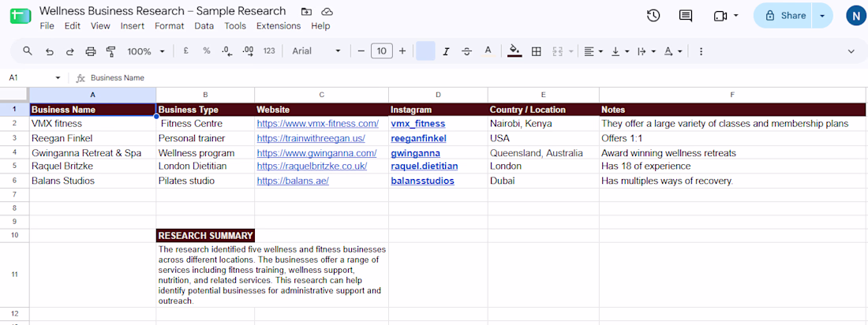This screenshot has width=868, height=325.
Task: Select the Gwinganna Retreat & Spa cell
Action: click(x=93, y=153)
